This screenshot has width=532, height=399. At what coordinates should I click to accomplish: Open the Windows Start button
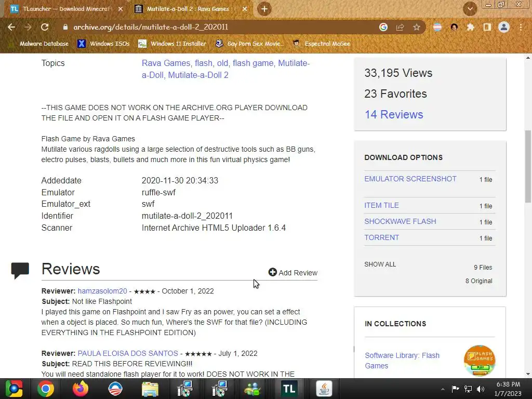tap(14, 389)
